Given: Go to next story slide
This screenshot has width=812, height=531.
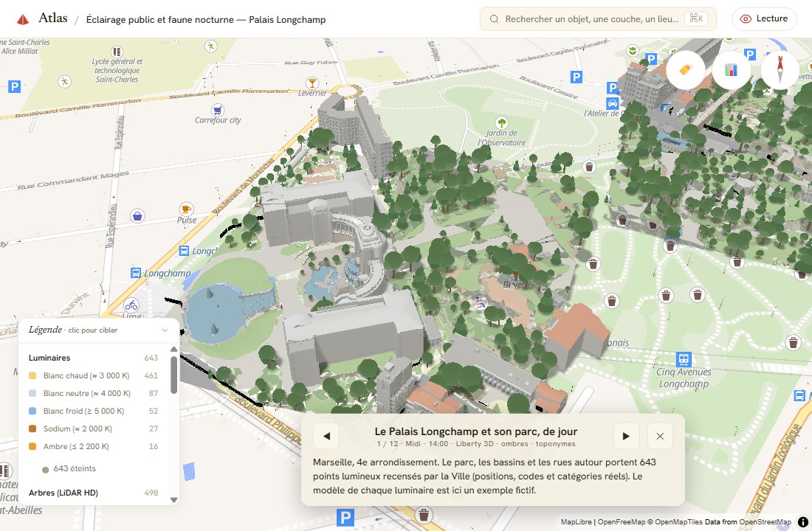Looking at the screenshot, I should (625, 436).
